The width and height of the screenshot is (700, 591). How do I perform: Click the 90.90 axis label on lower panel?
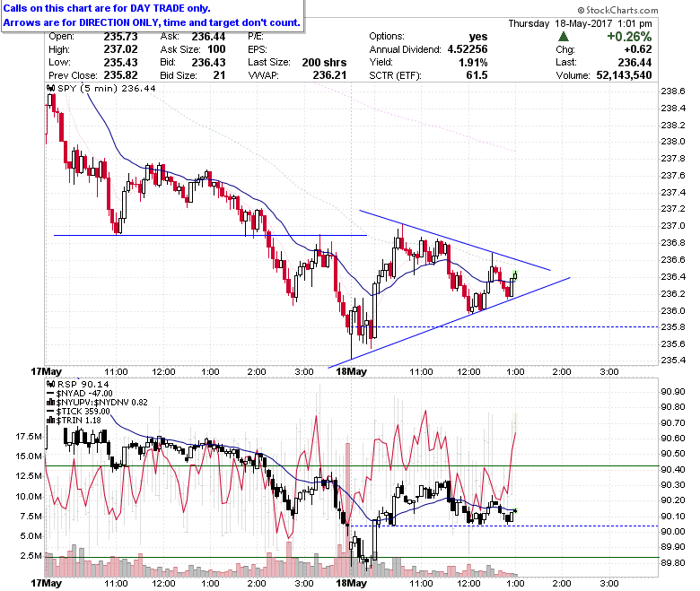[673, 392]
